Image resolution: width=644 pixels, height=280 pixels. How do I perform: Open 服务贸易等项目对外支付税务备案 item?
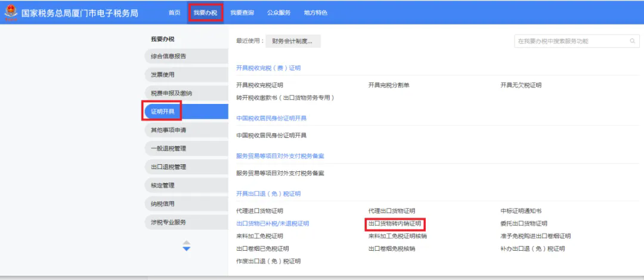pyautogui.click(x=280, y=173)
